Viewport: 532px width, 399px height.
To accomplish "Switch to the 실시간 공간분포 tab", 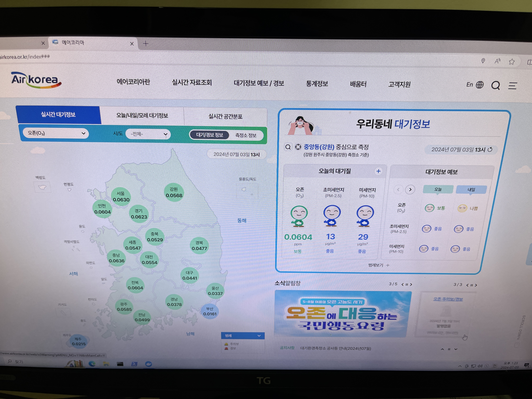I will coord(225,116).
